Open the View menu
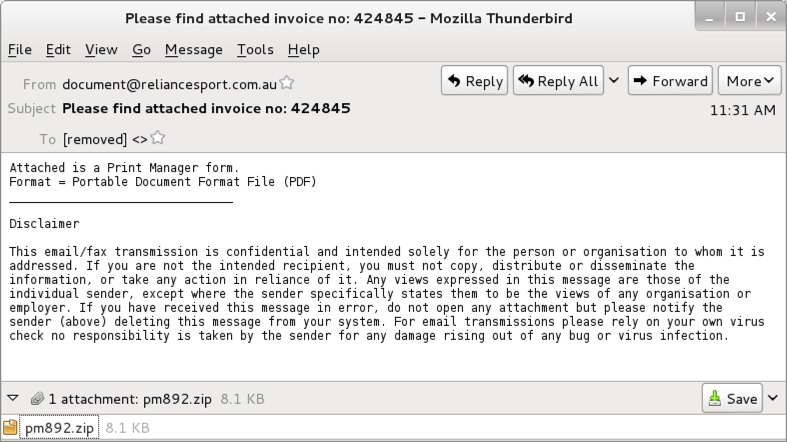This screenshot has width=787, height=442. pyautogui.click(x=101, y=49)
